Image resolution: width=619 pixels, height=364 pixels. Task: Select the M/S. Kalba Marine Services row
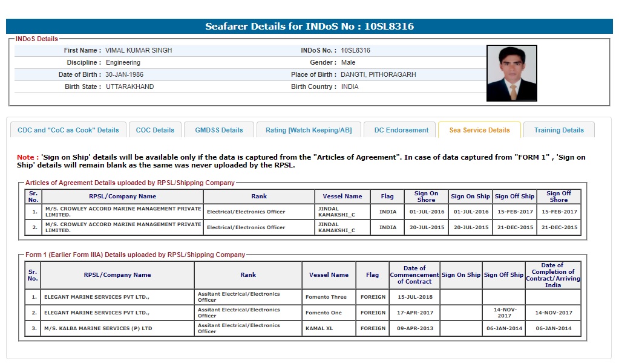click(x=117, y=328)
